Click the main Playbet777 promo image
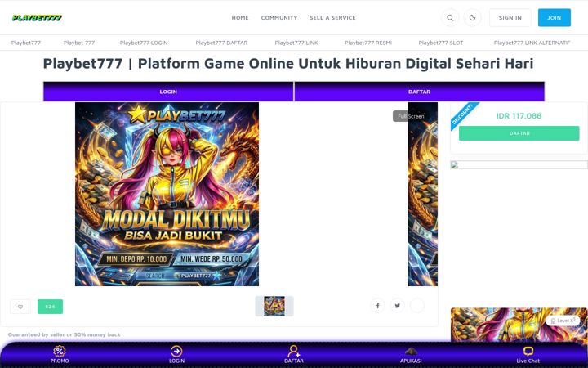The height and width of the screenshot is (368, 588). [x=167, y=194]
